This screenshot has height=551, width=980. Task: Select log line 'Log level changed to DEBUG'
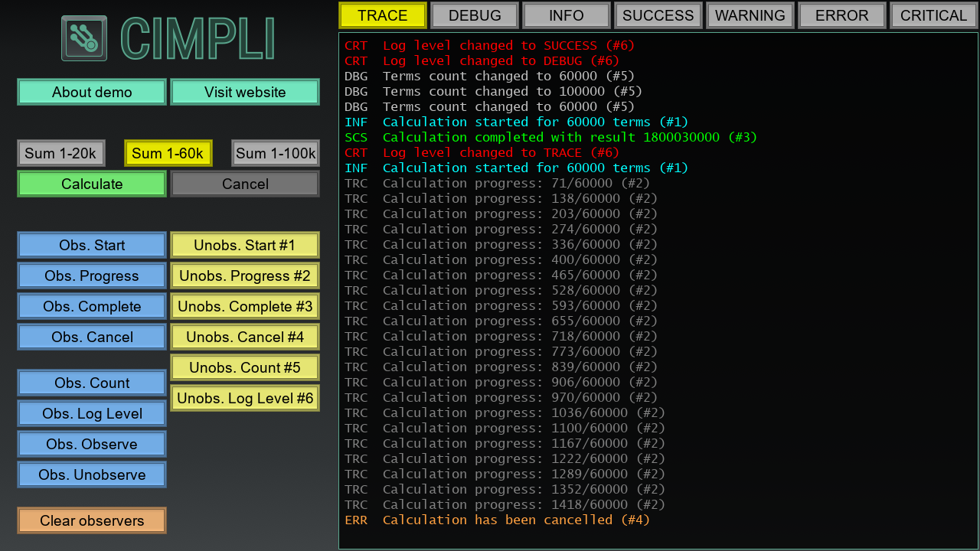(x=482, y=61)
